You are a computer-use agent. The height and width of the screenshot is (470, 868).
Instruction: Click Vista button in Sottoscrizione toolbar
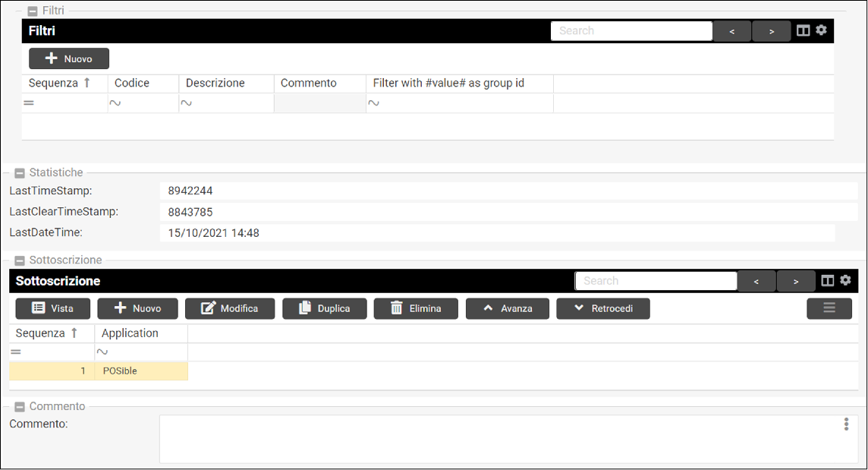[x=52, y=308]
